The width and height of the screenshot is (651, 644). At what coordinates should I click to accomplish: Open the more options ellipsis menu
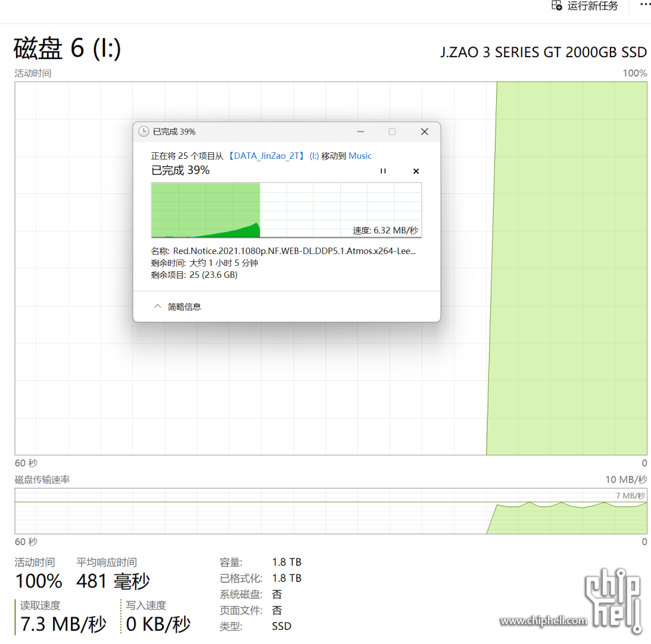point(645,4)
